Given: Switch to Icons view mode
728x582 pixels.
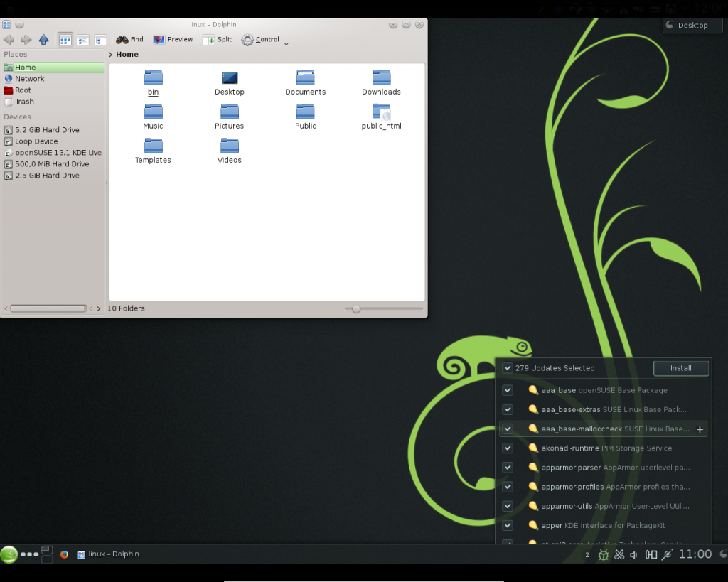Looking at the screenshot, I should (x=65, y=39).
